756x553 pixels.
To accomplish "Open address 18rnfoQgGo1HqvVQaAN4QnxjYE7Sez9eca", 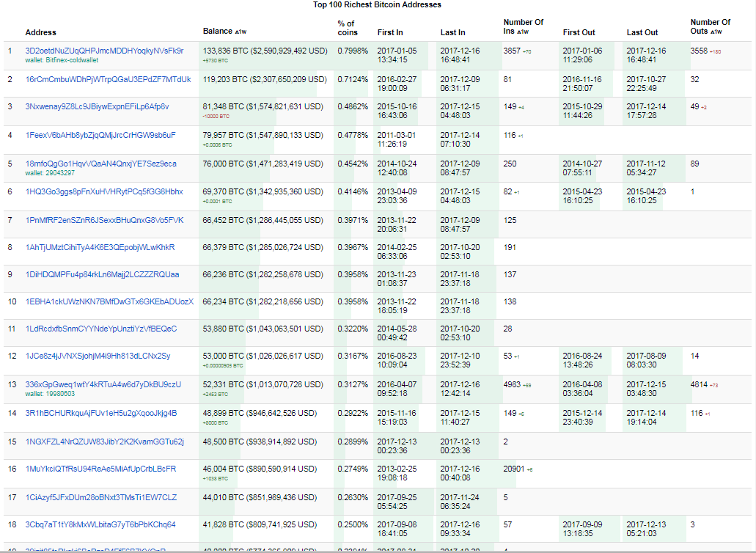I will (x=100, y=164).
